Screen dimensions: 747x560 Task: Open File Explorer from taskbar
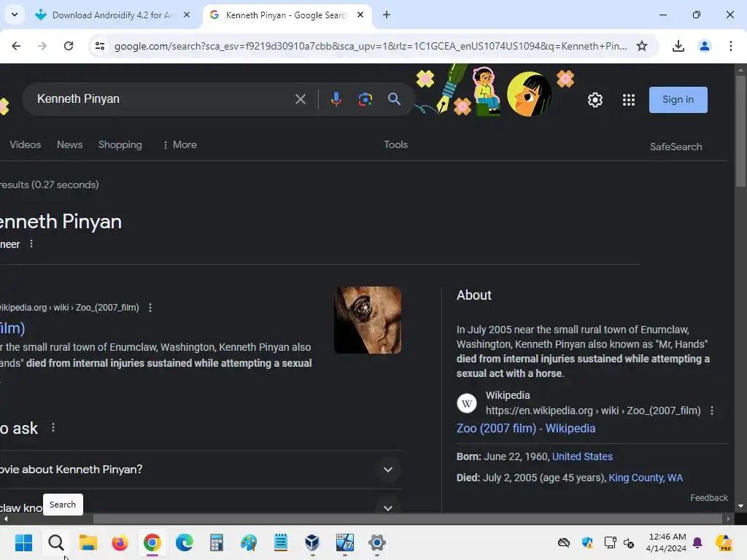[x=88, y=542]
